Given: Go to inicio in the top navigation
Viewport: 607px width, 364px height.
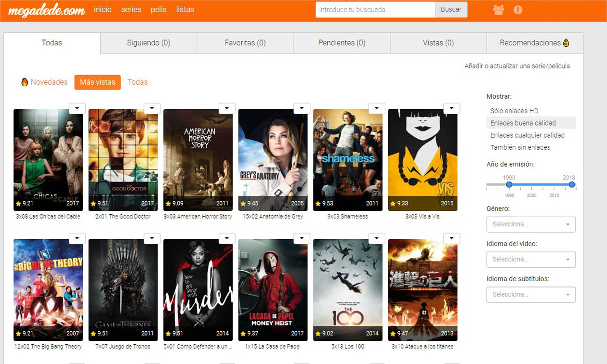Looking at the screenshot, I should pos(103,10).
